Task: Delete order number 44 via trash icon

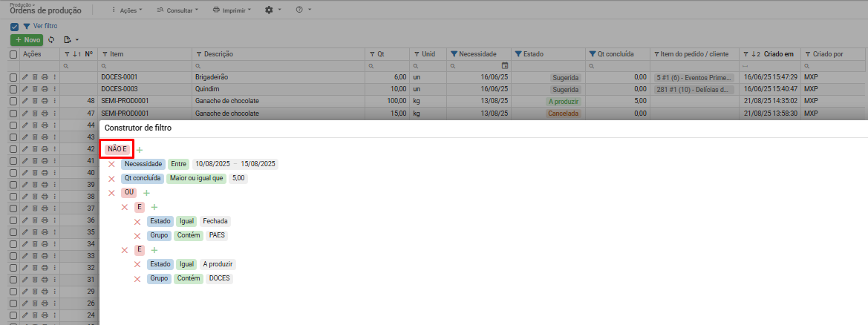Action: pos(34,125)
